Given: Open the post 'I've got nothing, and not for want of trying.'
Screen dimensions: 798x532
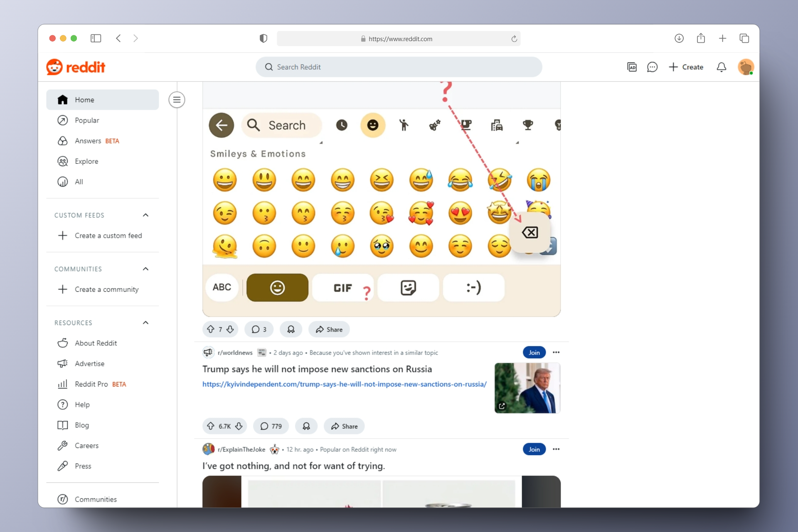Looking at the screenshot, I should [x=294, y=466].
